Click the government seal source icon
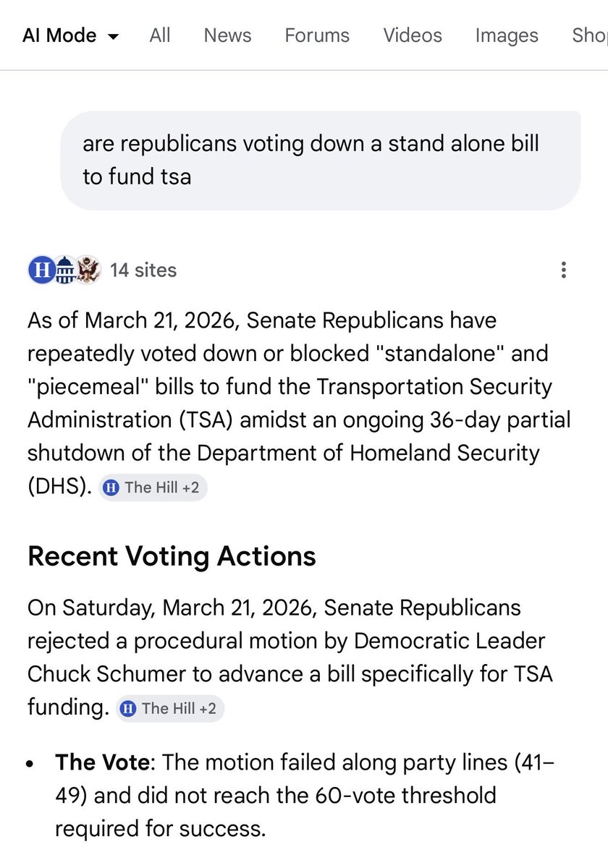 (x=88, y=270)
